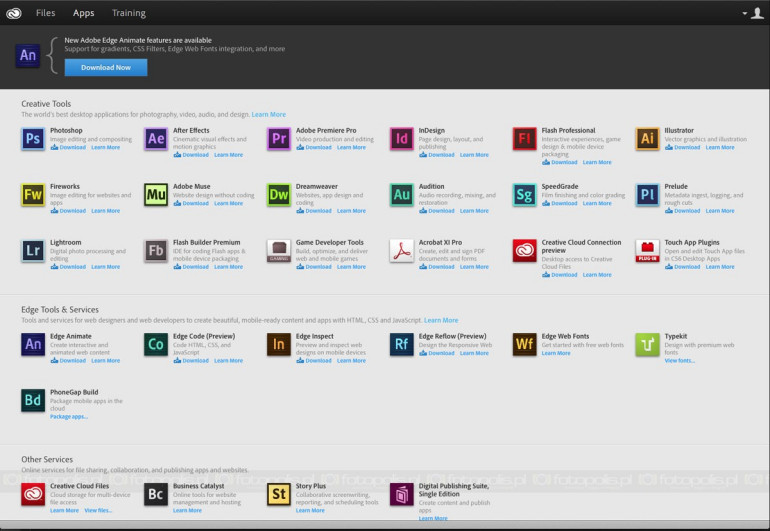Screen dimensions: 770x531
Task: Click the Photoshop Ps icon
Action: tap(33, 139)
